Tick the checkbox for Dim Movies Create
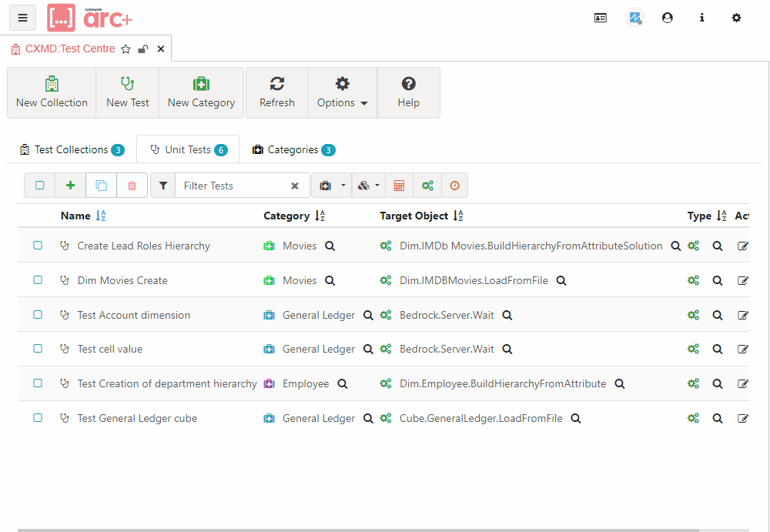Viewport: 770px width, 532px height. pyautogui.click(x=38, y=280)
